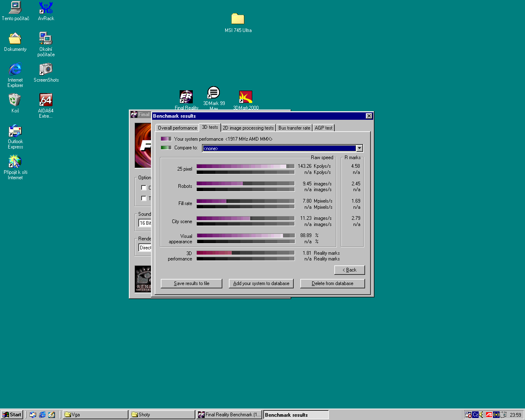This screenshot has width=525, height=420.
Task: Open the 3DMark 99 Max shortcut
Action: pyautogui.click(x=213, y=93)
